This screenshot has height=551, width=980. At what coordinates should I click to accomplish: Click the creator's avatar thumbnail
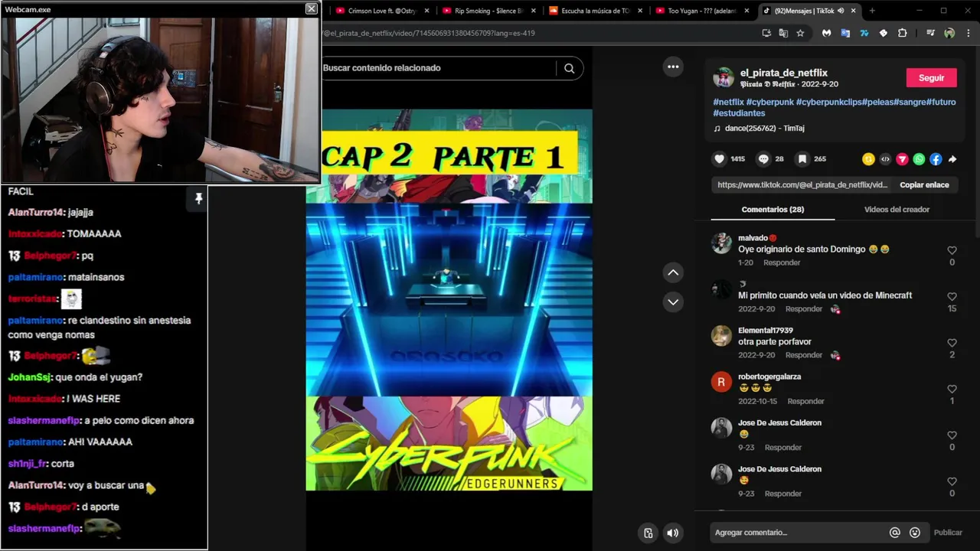723,77
